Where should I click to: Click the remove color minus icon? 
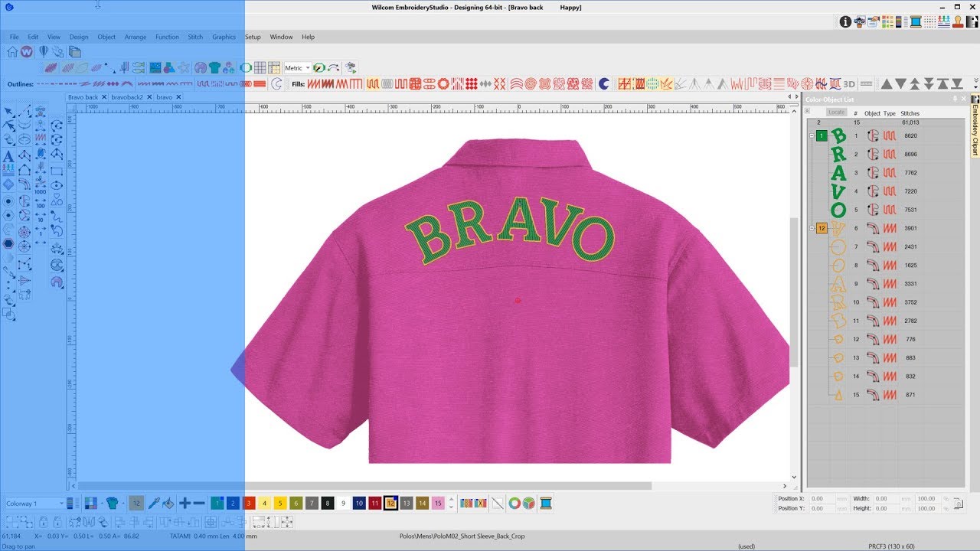coord(199,504)
